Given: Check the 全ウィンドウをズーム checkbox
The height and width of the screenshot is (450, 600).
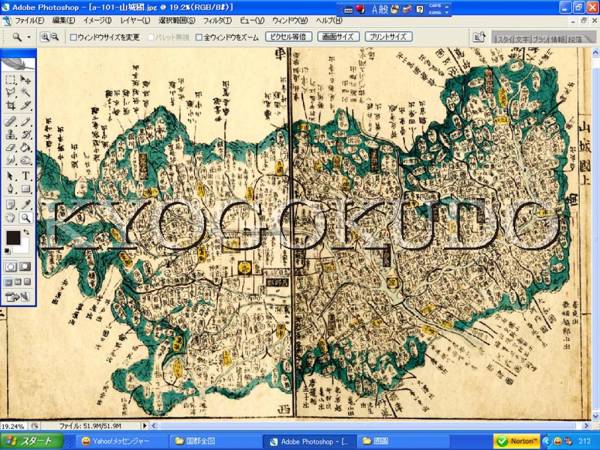Looking at the screenshot, I should [199, 38].
